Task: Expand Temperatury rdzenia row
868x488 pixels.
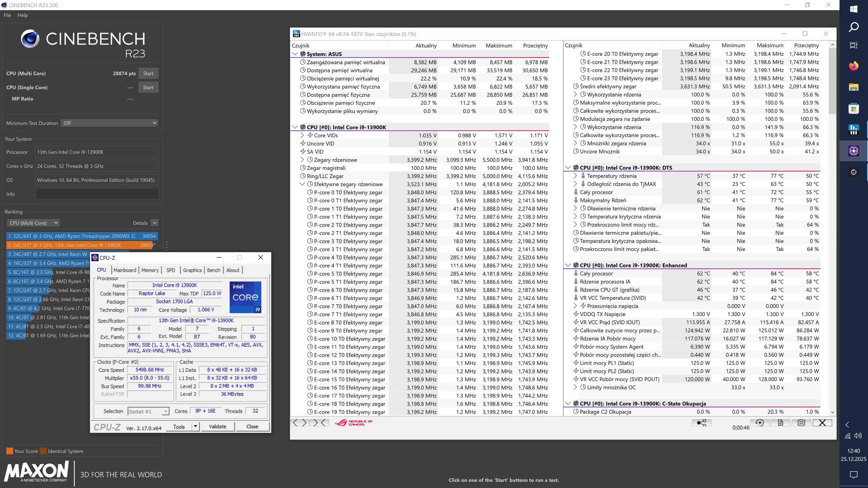Action: coord(575,176)
